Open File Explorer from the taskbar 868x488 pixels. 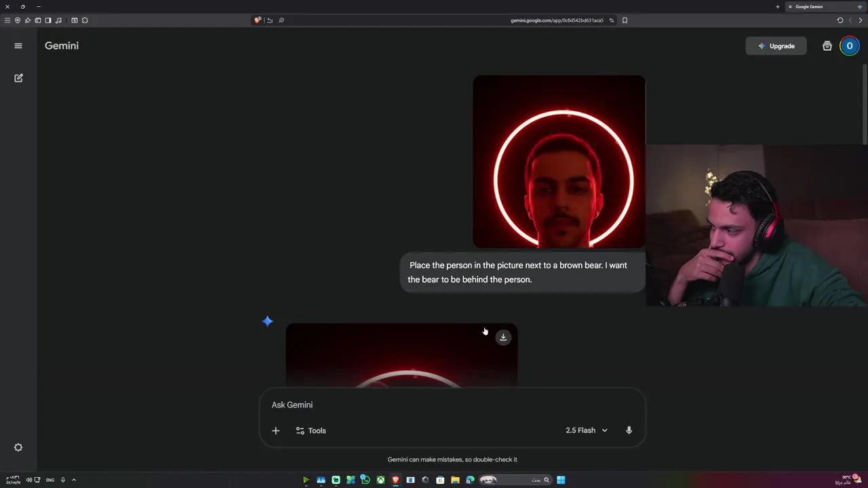click(x=455, y=480)
